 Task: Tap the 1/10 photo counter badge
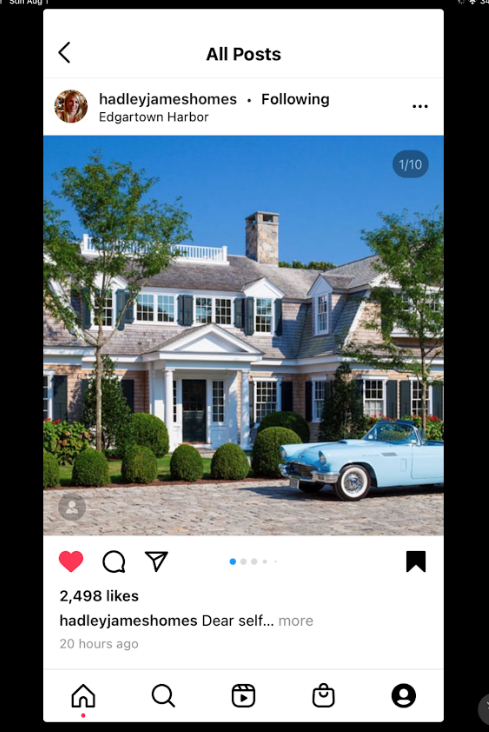(x=410, y=164)
